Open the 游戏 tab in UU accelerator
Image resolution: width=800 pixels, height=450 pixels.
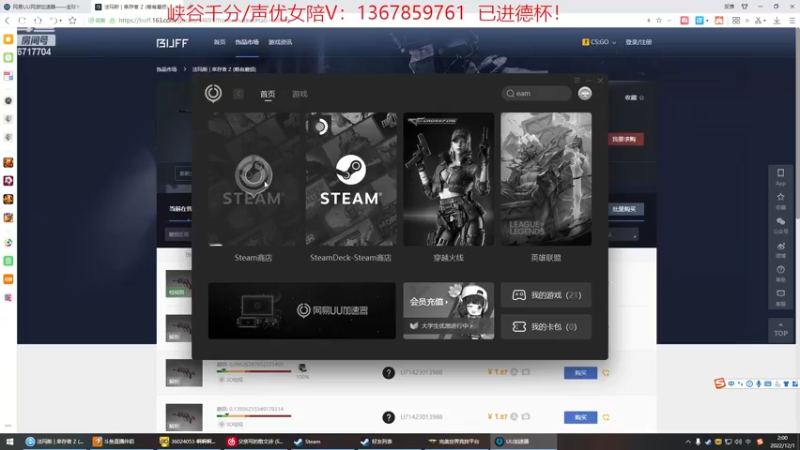coord(299,94)
